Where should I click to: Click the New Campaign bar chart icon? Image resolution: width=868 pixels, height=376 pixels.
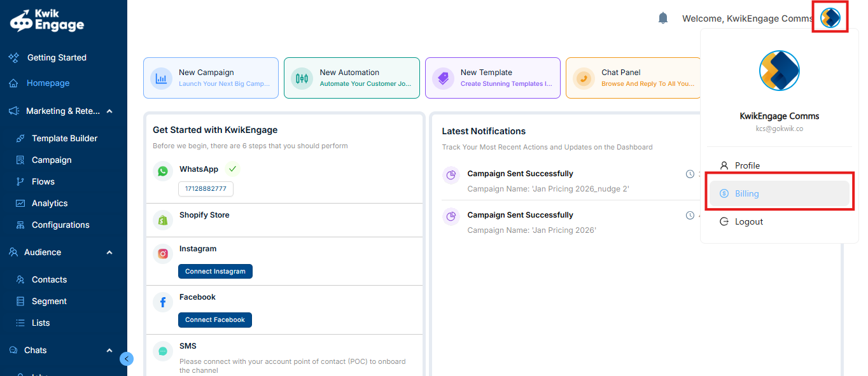(x=160, y=78)
